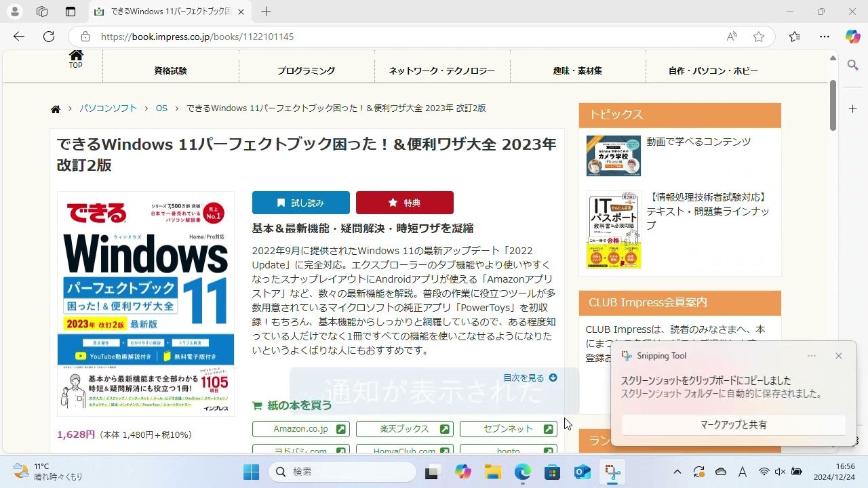Open the Favorites list button
The width and height of the screenshot is (868, 488).
pyautogui.click(x=795, y=37)
